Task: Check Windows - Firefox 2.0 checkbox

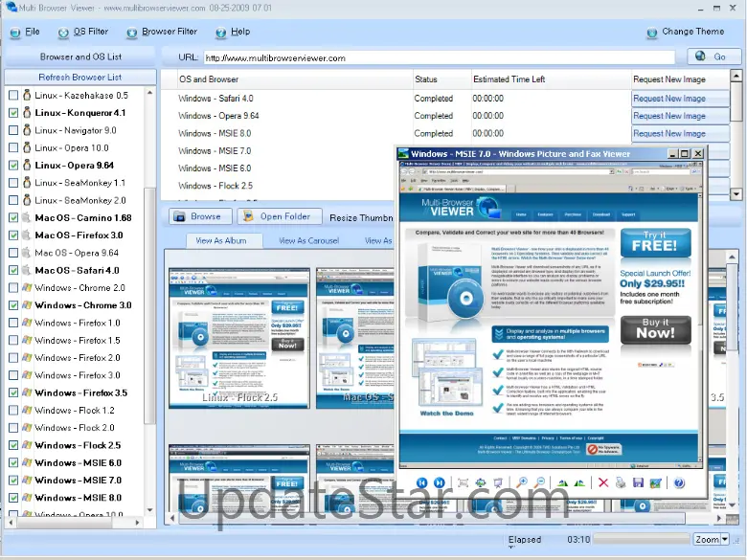Action: [13, 358]
